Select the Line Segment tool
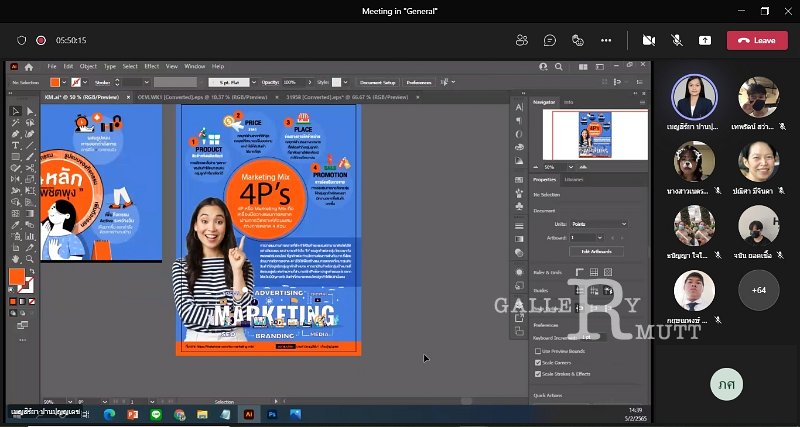The image size is (800, 427). click(x=30, y=145)
